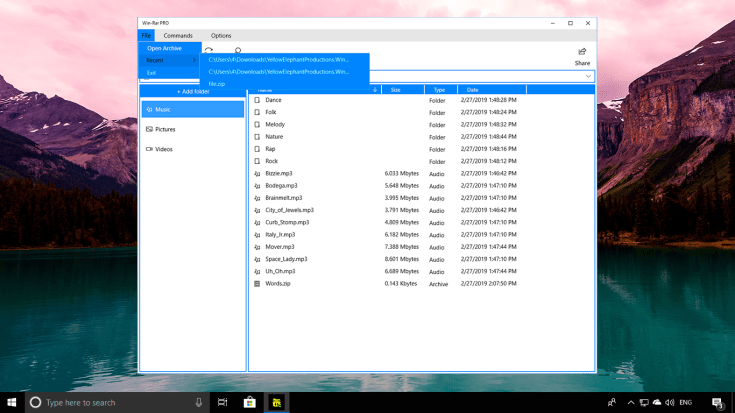Sort file list by Size column
Viewport: 735px width, 413px height.
tap(395, 90)
